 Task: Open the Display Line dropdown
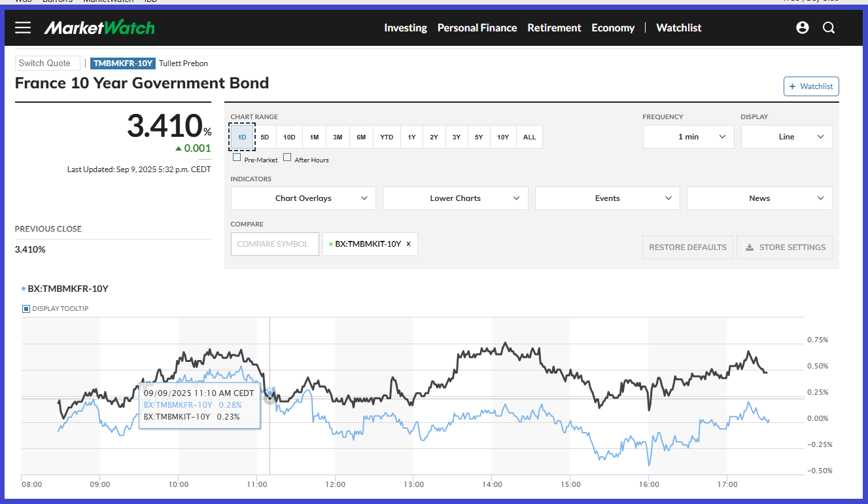(x=786, y=137)
